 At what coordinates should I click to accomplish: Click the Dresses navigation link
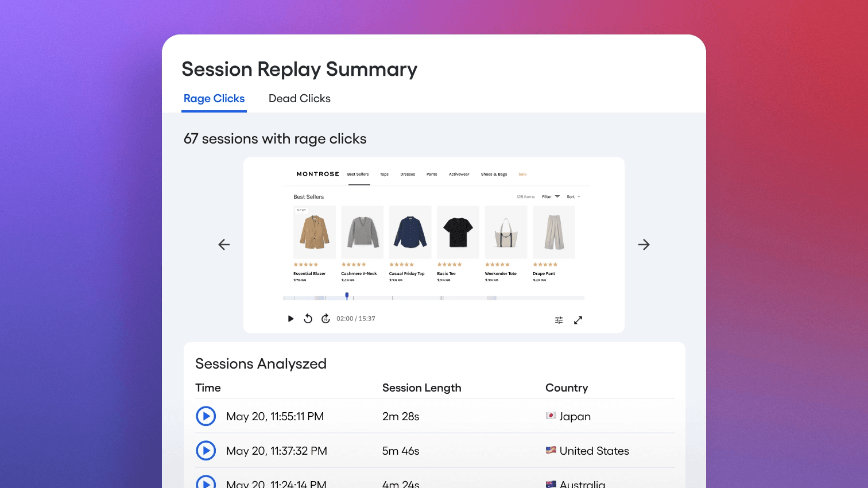pos(408,174)
